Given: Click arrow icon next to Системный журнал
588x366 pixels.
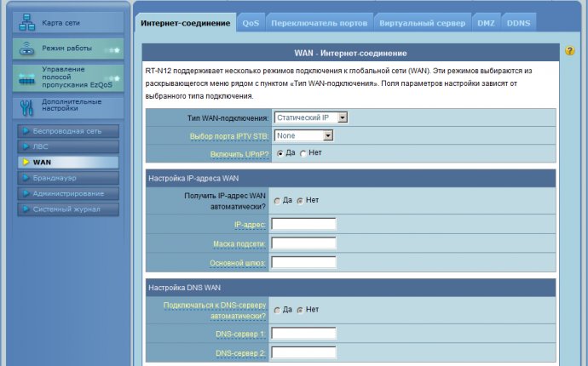Looking at the screenshot, I should (26, 209).
